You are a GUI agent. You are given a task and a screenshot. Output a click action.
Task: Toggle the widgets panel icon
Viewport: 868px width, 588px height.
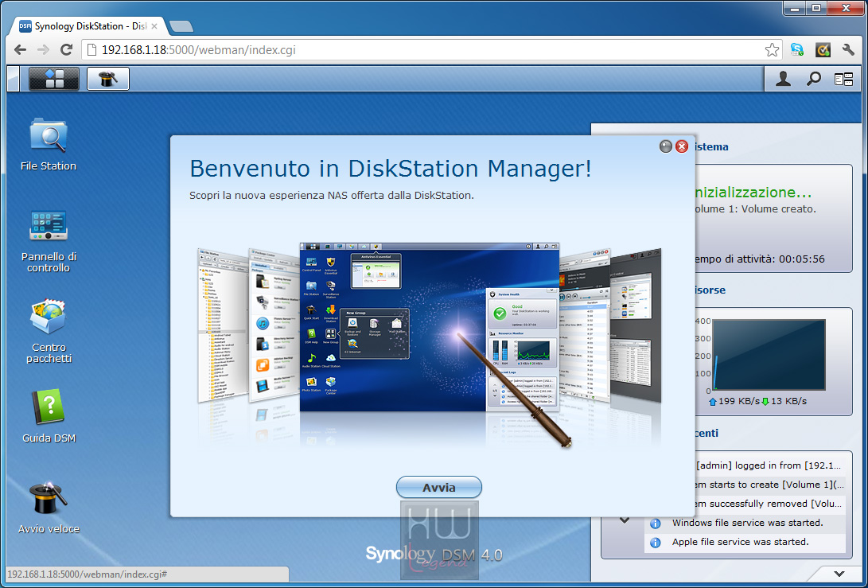(843, 80)
